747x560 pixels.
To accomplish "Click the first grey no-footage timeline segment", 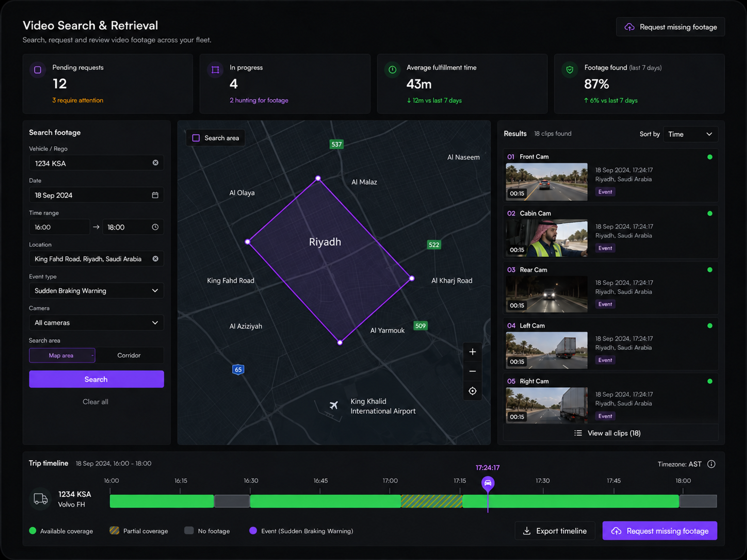I will coord(232,501).
